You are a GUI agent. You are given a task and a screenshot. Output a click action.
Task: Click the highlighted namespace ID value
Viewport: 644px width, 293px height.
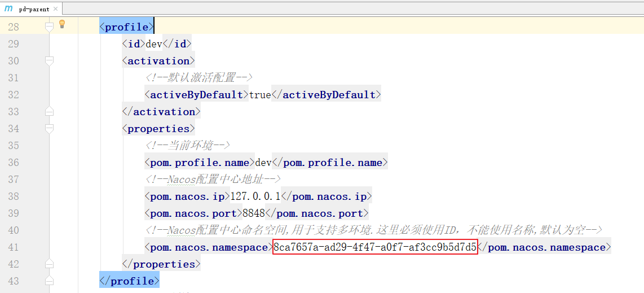[375, 247]
